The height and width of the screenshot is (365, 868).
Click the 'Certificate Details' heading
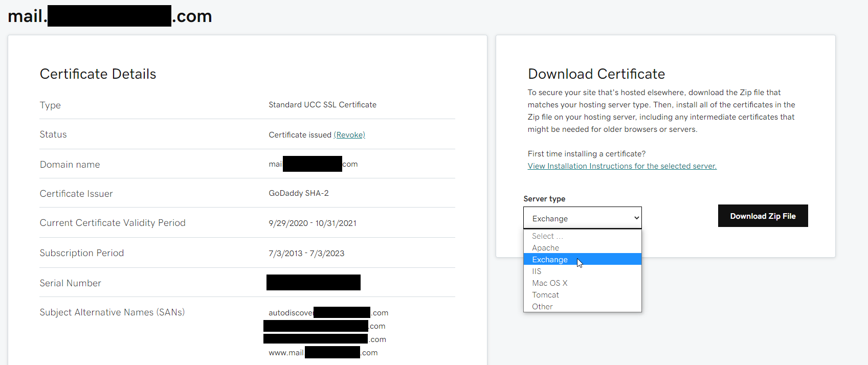tap(98, 74)
